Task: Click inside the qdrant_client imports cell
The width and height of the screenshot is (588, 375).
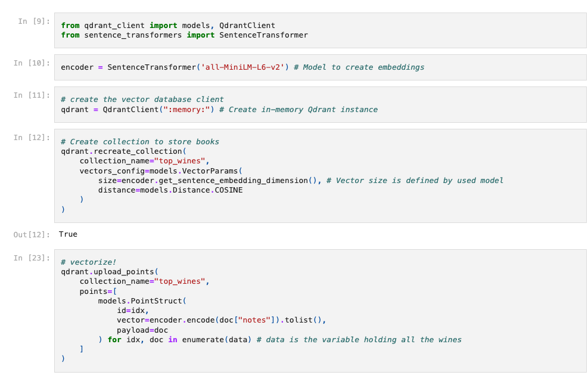Action: [x=322, y=30]
